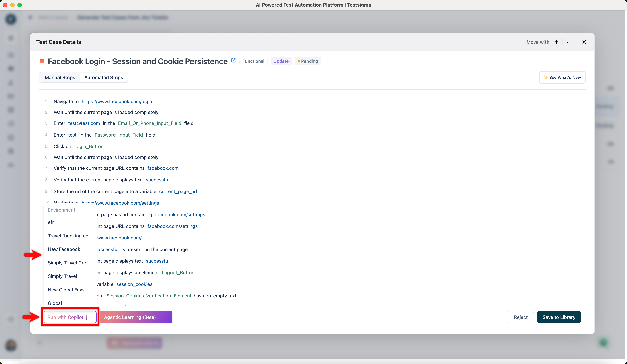Screen dimensions: 627x364
Task: Click the Agentic Learning (Beta) button
Action: 130,317
